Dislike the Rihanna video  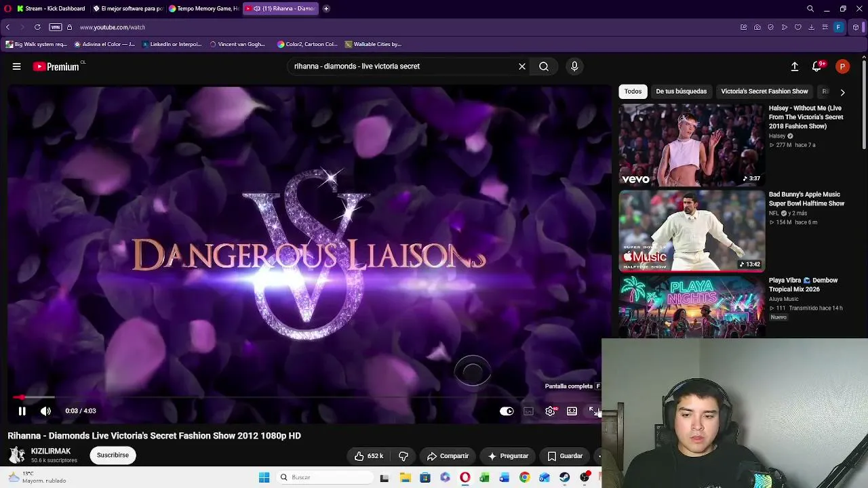coord(403,456)
